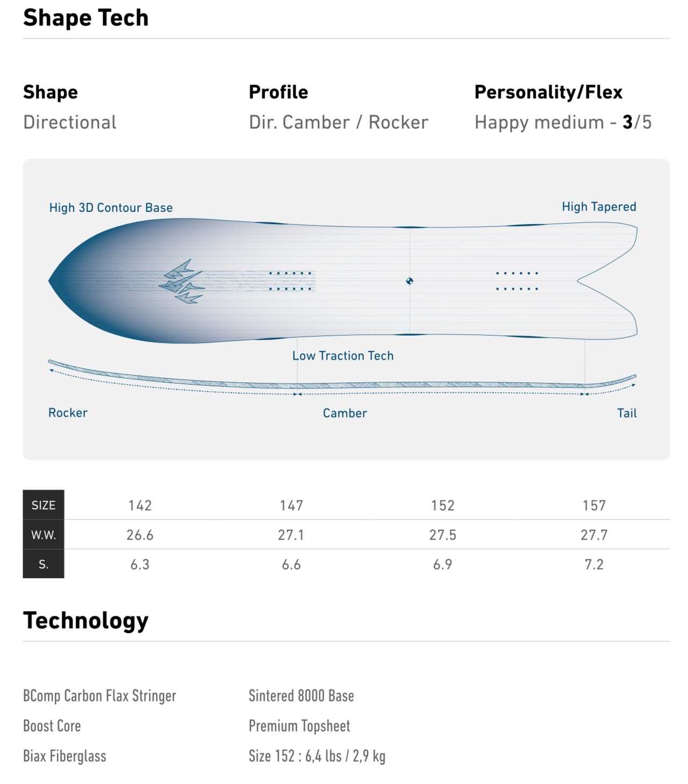Click the Sintered 8000 Base technology

pos(302,696)
